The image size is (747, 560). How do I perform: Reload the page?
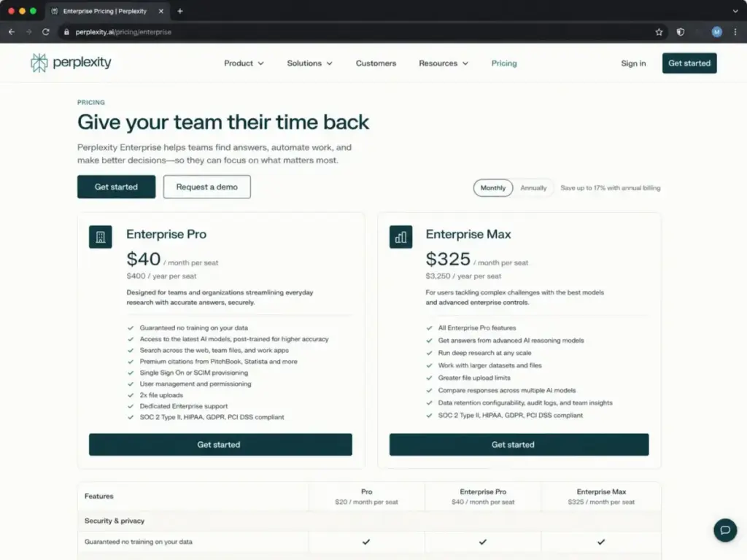click(46, 32)
